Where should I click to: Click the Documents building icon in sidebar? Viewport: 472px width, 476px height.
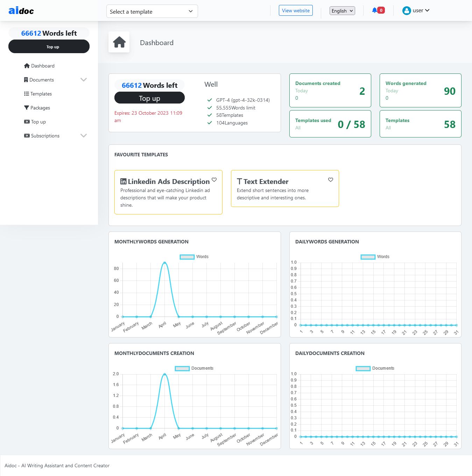26,80
